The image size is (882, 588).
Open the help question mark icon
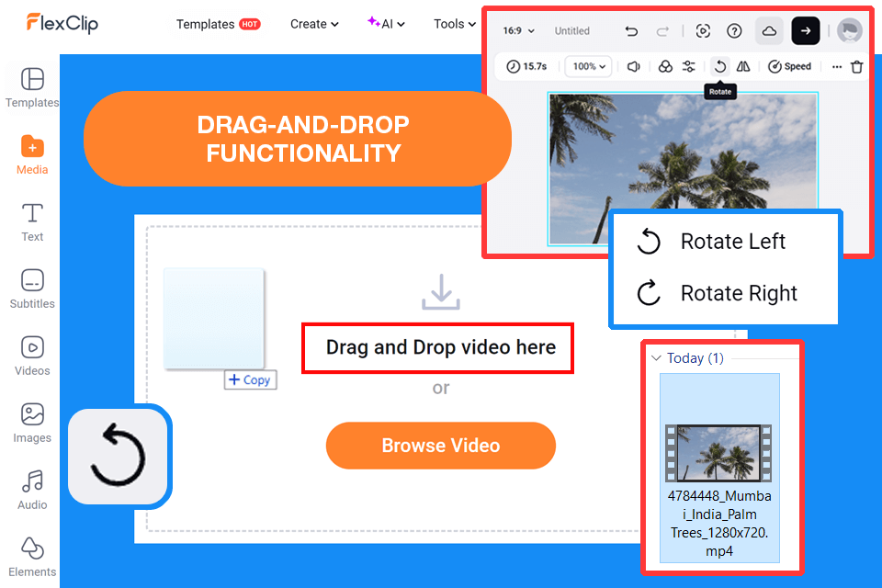tap(734, 31)
